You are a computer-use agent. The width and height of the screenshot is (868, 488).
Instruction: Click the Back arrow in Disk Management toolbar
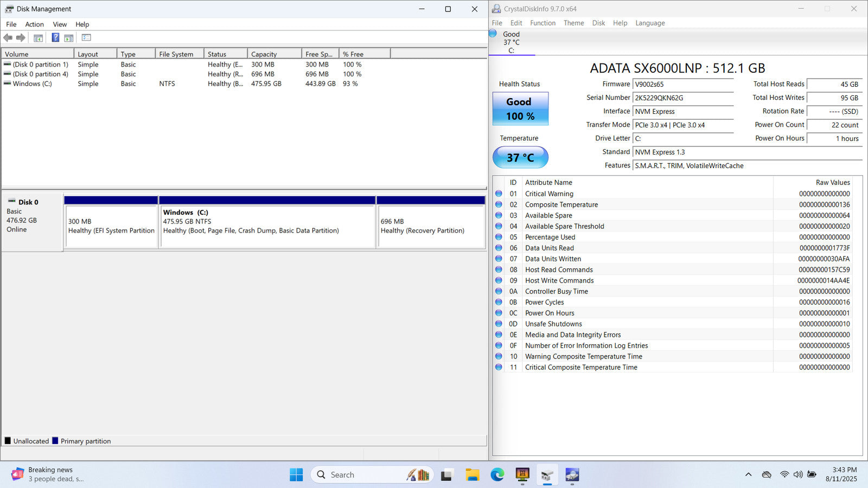click(x=8, y=38)
